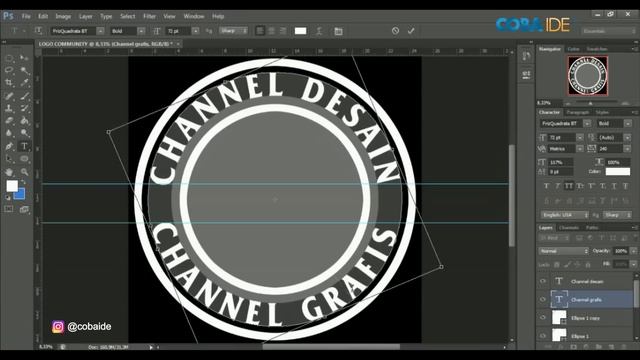Open font style Bold dropdown in options bar

click(141, 31)
